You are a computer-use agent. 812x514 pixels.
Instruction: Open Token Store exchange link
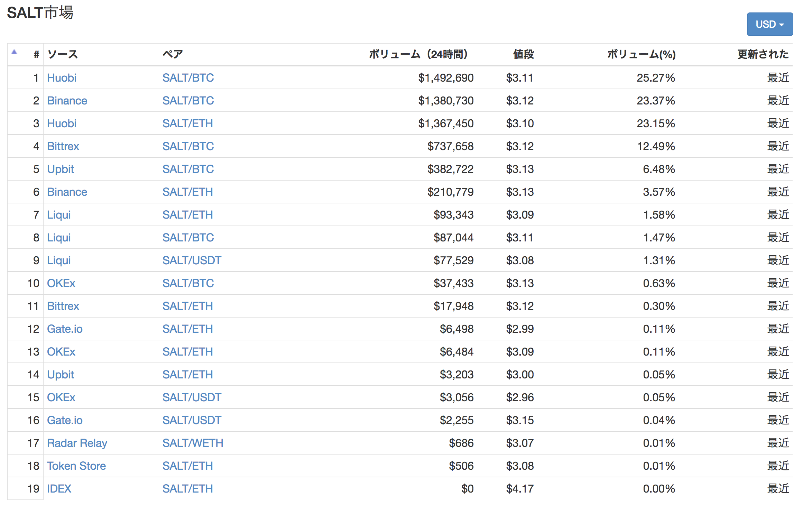(76, 466)
